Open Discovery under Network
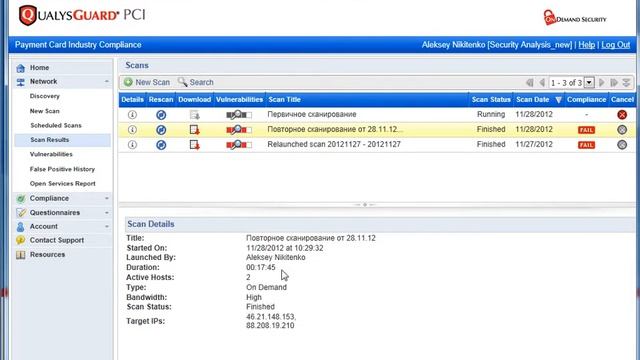 point(44,96)
